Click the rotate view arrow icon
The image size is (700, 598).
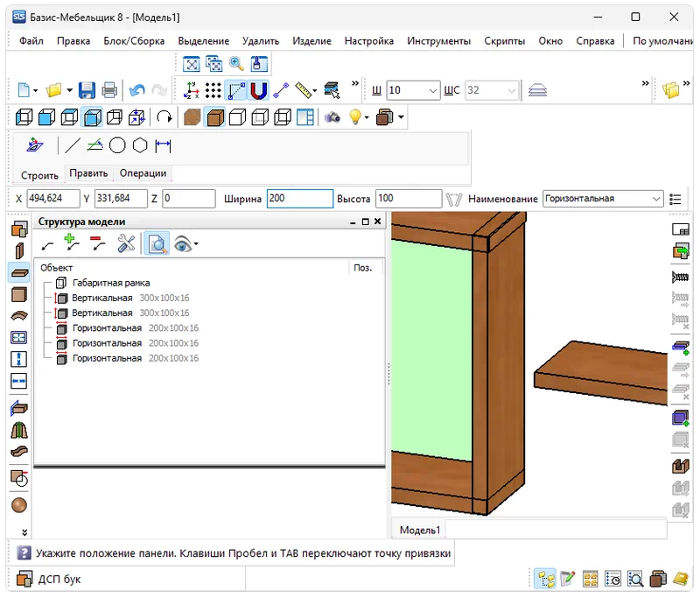[x=164, y=117]
